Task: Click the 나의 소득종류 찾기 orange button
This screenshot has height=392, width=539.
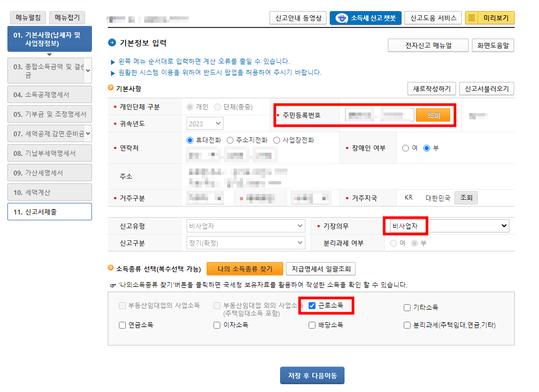Action: (244, 268)
